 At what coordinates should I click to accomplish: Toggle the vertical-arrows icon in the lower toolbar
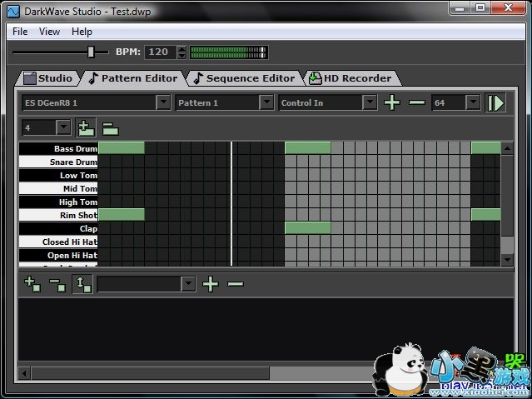click(82, 284)
